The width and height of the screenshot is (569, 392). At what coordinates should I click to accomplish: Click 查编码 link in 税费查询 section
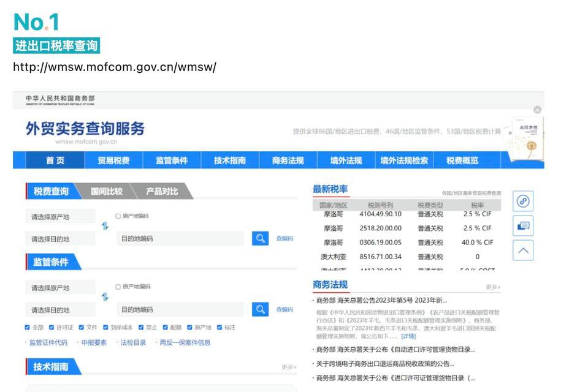(284, 238)
